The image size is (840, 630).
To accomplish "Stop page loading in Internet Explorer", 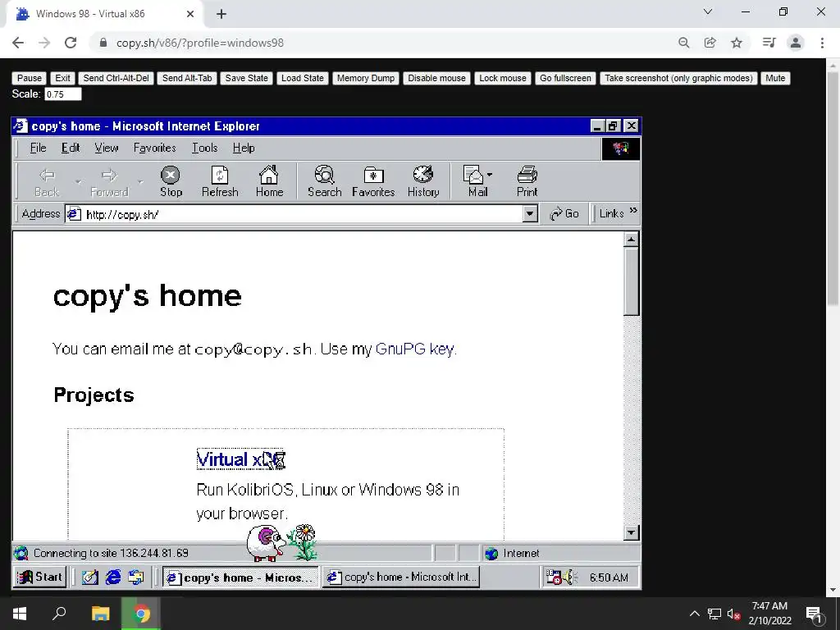I will (171, 181).
